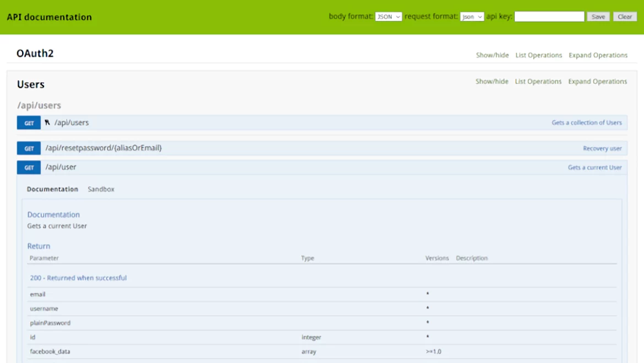
Task: Click the API documentation title
Action: [x=50, y=17]
